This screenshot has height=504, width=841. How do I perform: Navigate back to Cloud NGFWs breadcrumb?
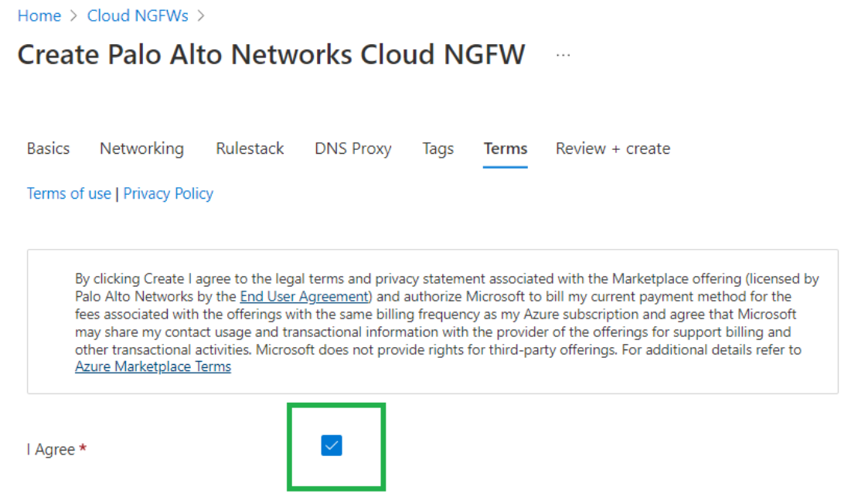[x=138, y=15]
